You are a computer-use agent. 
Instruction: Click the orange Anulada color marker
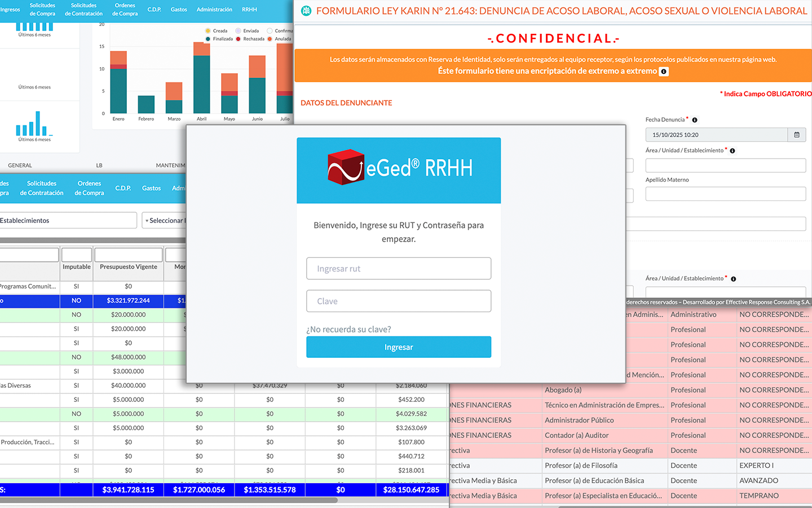(x=270, y=38)
